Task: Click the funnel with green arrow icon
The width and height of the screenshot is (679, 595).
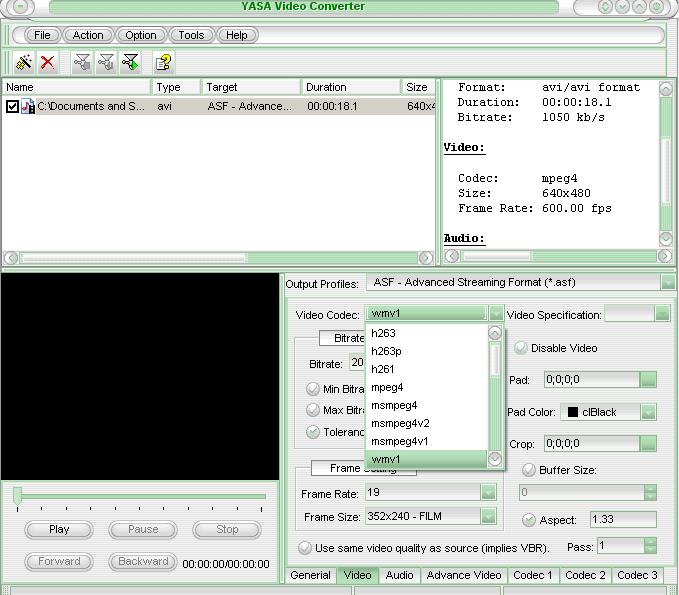Action: (x=130, y=63)
